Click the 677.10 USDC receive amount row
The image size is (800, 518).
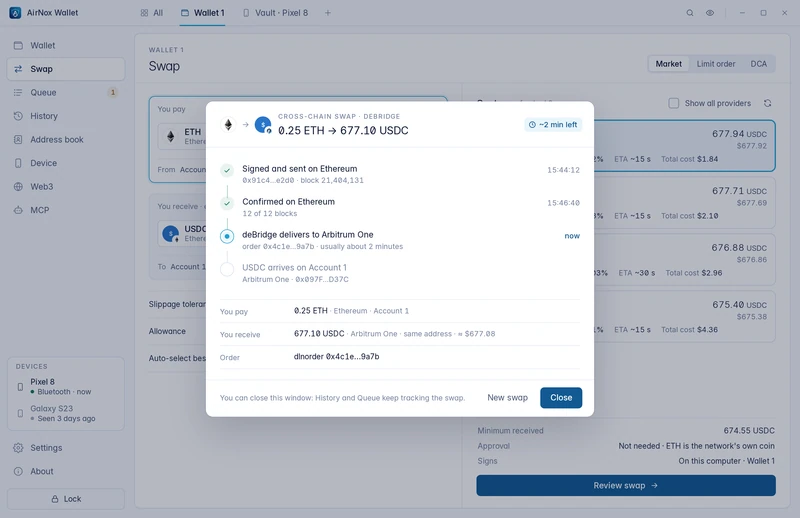pos(400,334)
